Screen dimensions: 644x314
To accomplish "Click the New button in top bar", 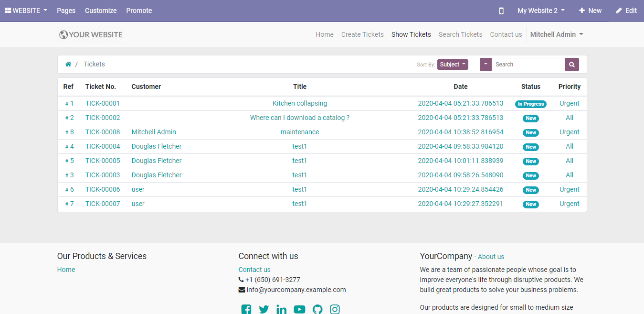I will click(x=590, y=11).
